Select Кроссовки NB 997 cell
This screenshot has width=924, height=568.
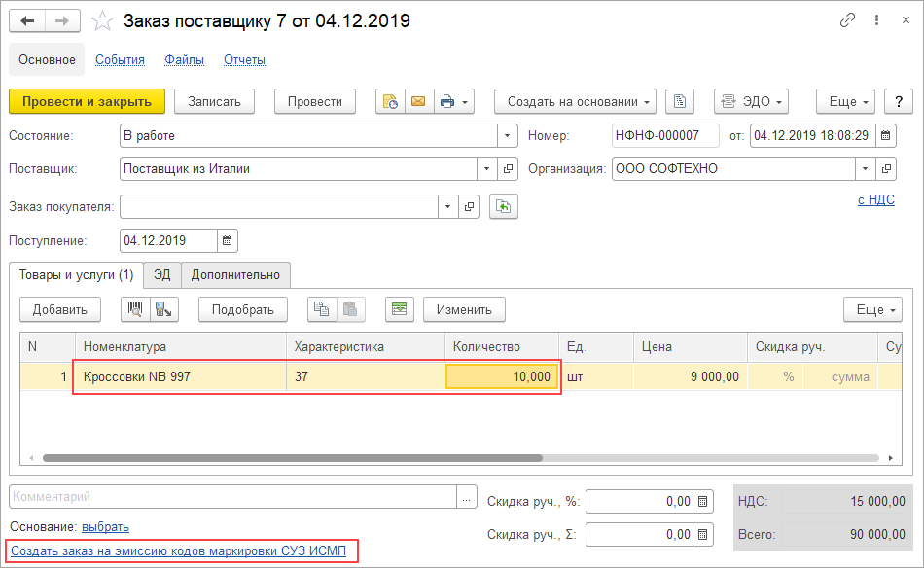180,376
